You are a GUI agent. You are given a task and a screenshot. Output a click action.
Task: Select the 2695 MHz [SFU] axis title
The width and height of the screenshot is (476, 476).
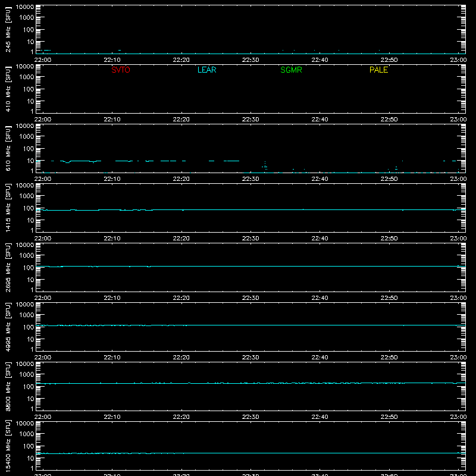click(8, 268)
